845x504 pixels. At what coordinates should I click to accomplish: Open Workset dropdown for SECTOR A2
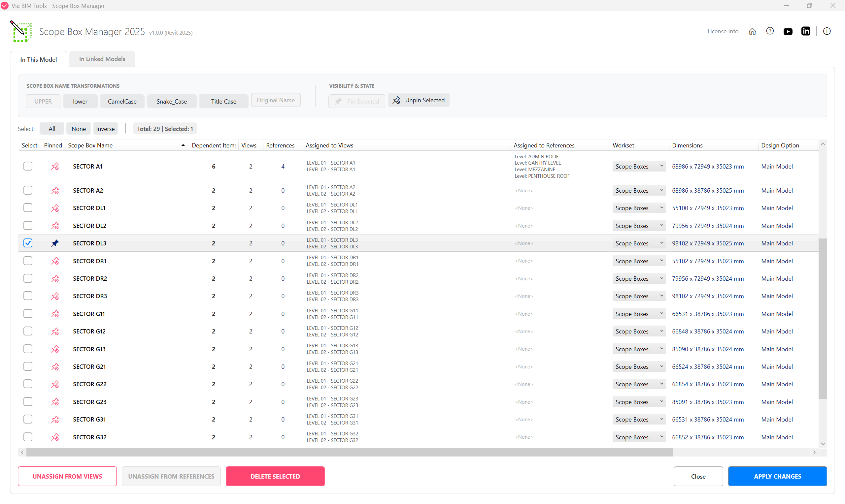[x=639, y=191]
